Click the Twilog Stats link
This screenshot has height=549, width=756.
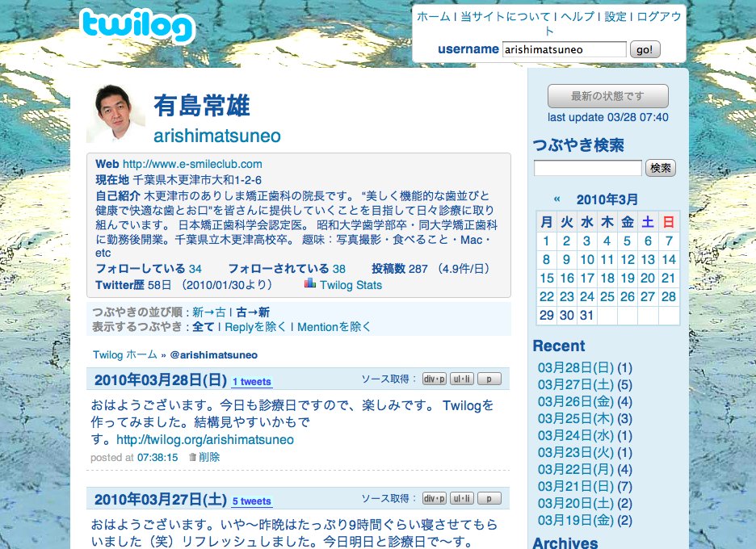click(x=351, y=285)
